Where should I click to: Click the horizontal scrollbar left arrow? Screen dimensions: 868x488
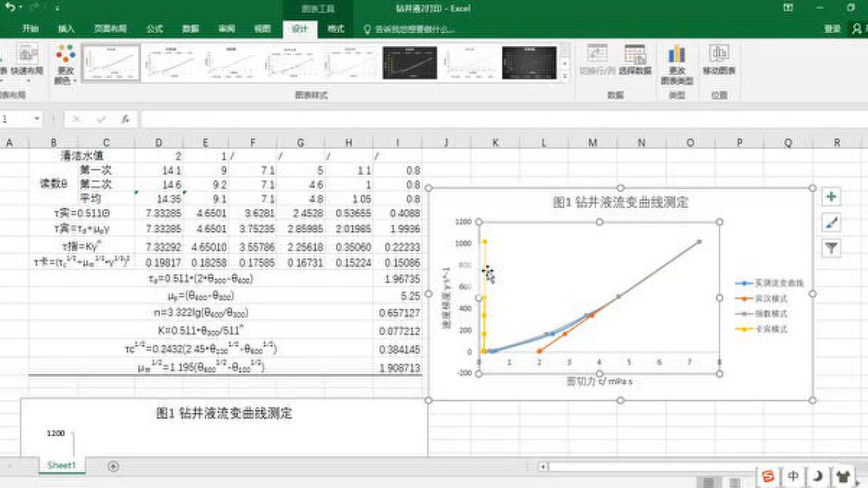click(542, 466)
